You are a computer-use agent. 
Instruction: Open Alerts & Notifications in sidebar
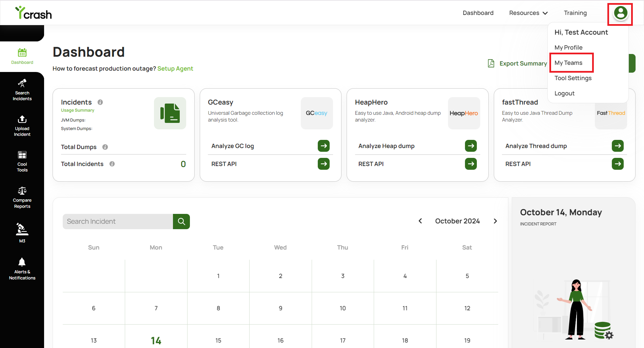tap(22, 269)
